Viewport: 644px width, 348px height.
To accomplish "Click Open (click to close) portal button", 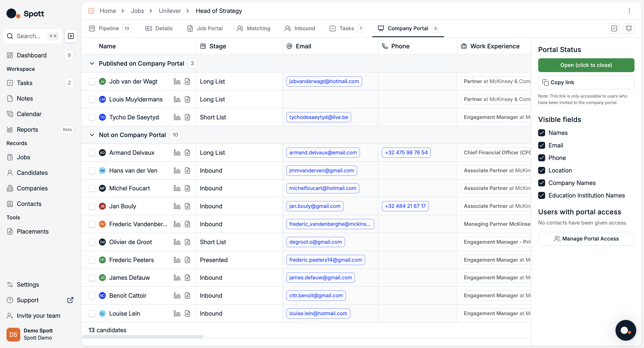I will pos(586,65).
